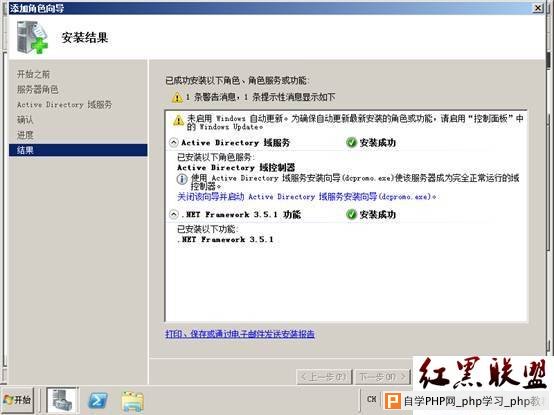Click the green success checkmark for .NET Framework
Viewport: 554px width, 415px height.
pyautogui.click(x=351, y=214)
